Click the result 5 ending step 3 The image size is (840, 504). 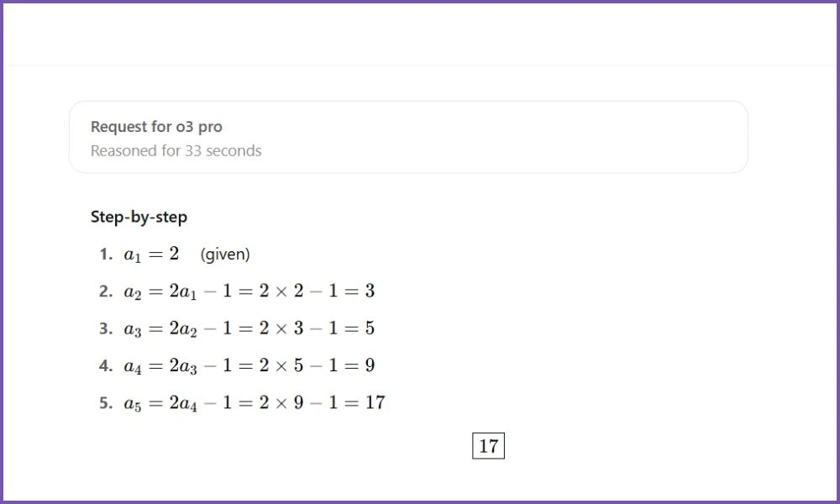(x=370, y=328)
